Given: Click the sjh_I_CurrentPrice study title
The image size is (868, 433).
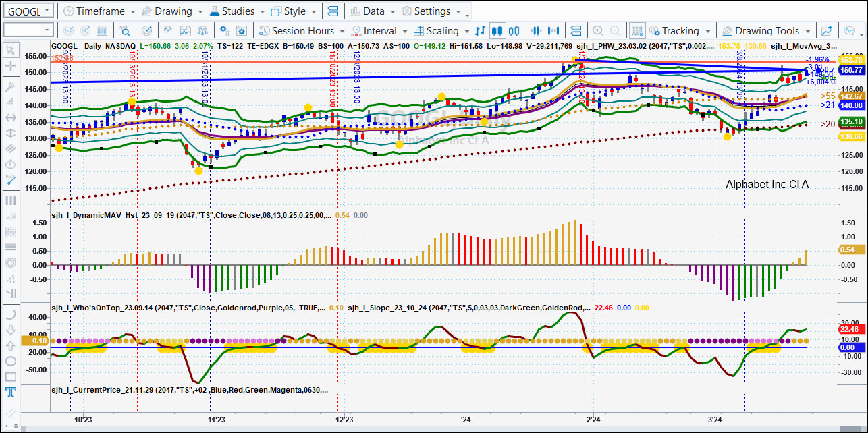Looking at the screenshot, I should coord(190,390).
